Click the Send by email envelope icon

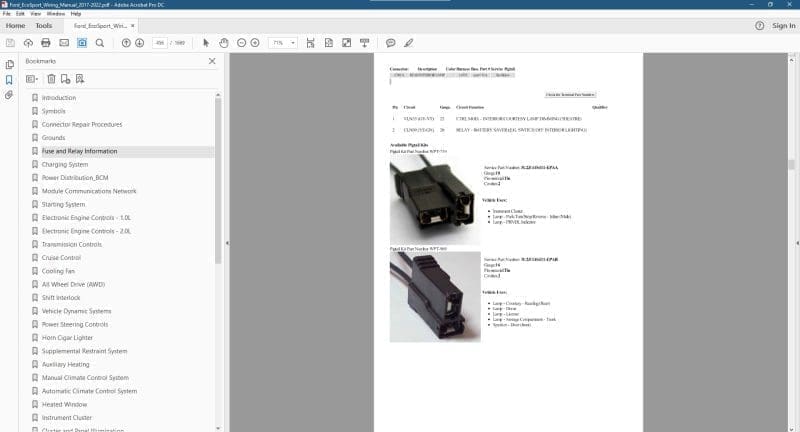coord(64,43)
